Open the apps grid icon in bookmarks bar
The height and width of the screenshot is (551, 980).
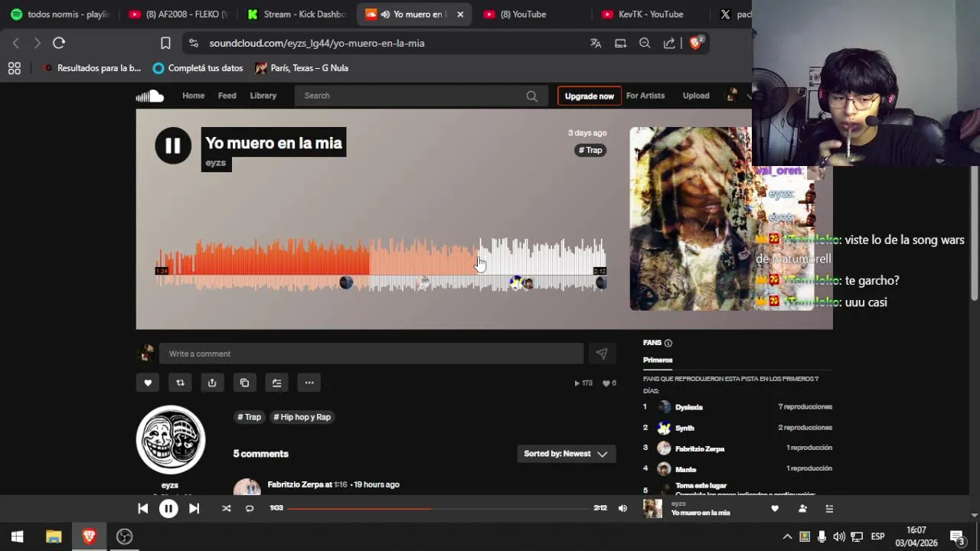pos(14,68)
